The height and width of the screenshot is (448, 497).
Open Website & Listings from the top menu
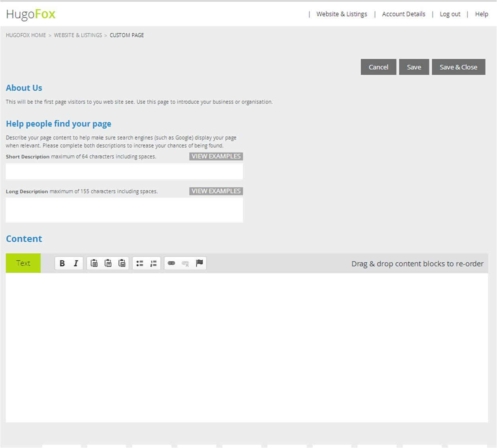[341, 14]
